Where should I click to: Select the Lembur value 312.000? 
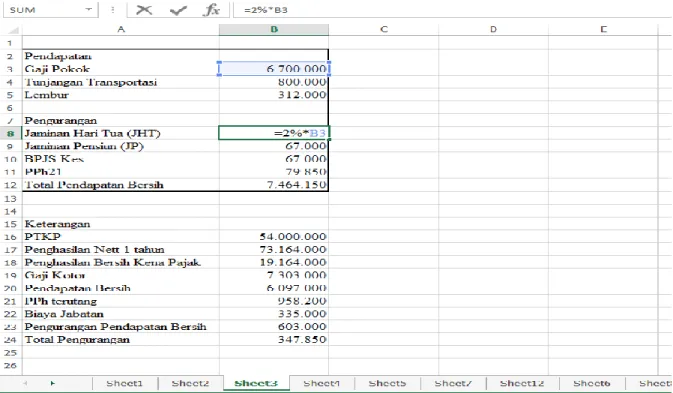pyautogui.click(x=274, y=95)
